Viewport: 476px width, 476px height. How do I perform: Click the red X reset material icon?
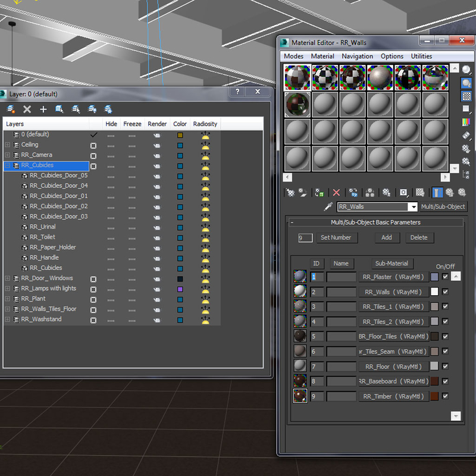click(x=336, y=193)
